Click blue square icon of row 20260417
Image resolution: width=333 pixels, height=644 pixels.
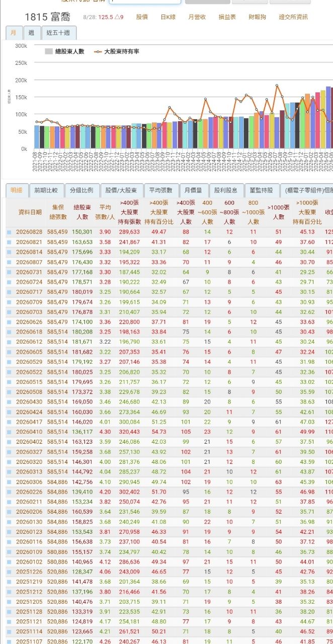click(x=9, y=422)
